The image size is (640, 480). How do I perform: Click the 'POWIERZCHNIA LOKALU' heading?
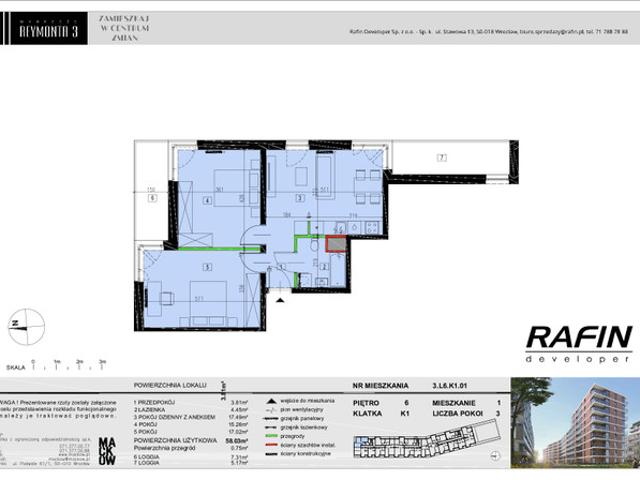170,385
